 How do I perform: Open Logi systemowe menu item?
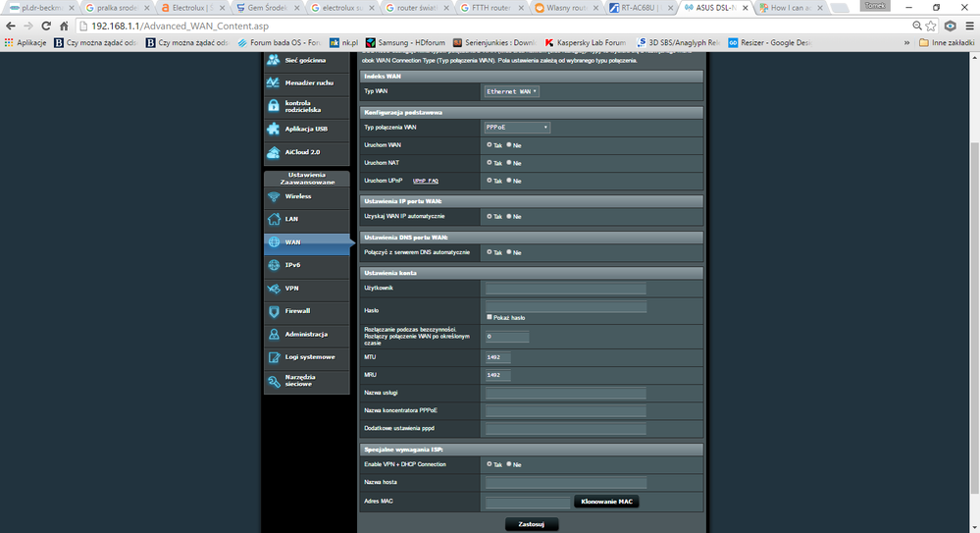(309, 357)
